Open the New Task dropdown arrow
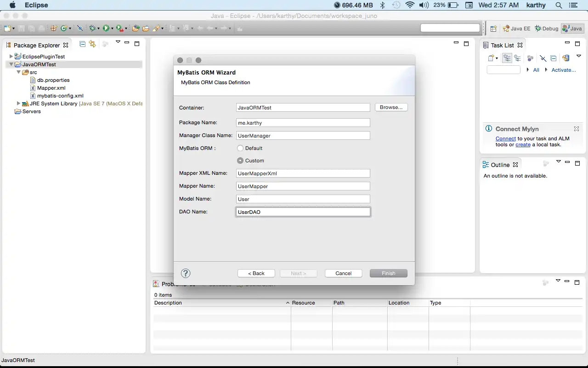The height and width of the screenshot is (368, 588). pos(497,58)
